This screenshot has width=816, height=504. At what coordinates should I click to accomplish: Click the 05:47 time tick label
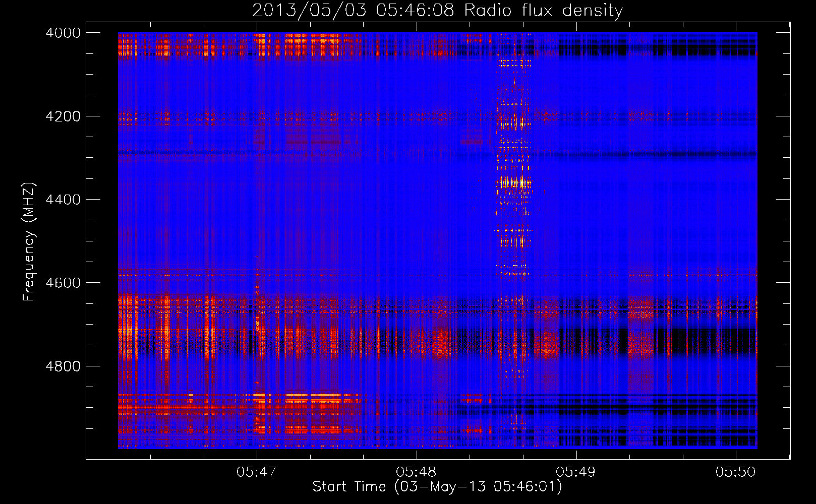coord(257,472)
